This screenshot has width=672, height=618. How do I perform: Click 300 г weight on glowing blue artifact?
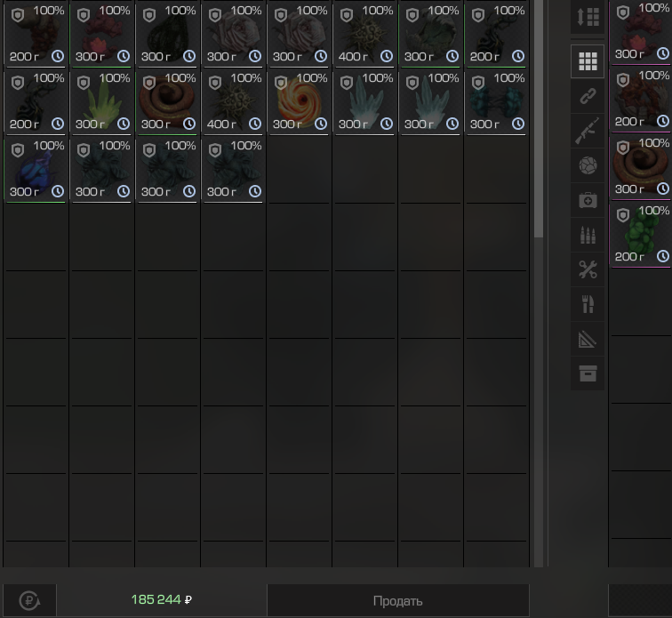(24, 191)
